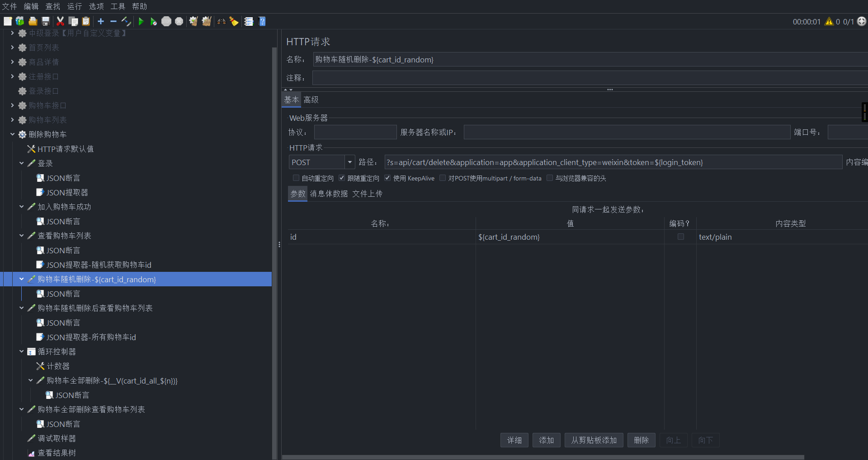
Task: Click the tree panel vertical scrollbar
Action: click(274, 253)
